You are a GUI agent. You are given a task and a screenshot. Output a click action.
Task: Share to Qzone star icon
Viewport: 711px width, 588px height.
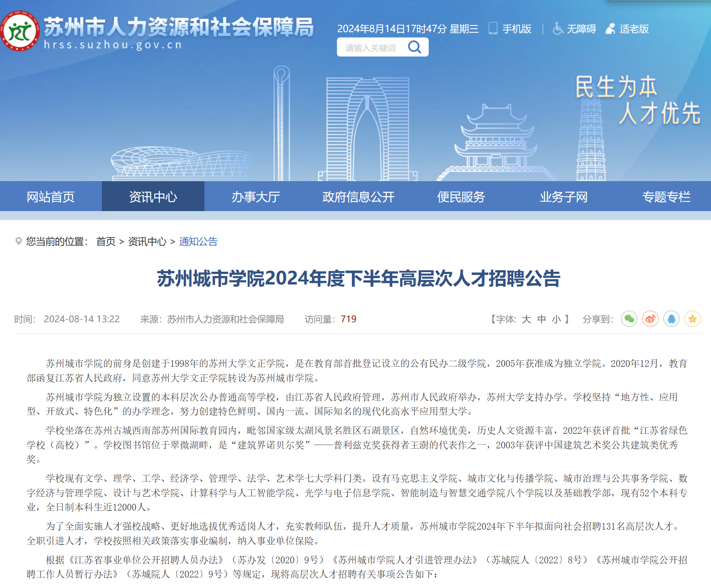pyautogui.click(x=692, y=319)
